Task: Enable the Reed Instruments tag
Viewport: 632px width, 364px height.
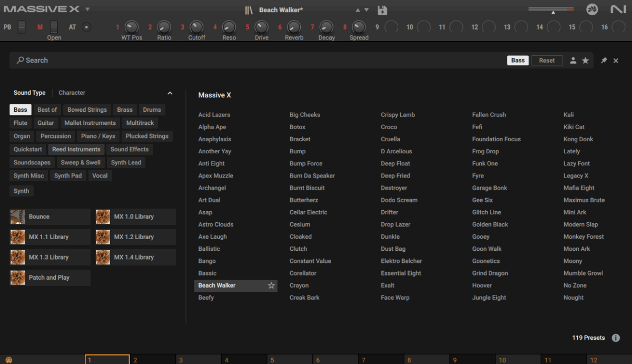Action: (76, 149)
